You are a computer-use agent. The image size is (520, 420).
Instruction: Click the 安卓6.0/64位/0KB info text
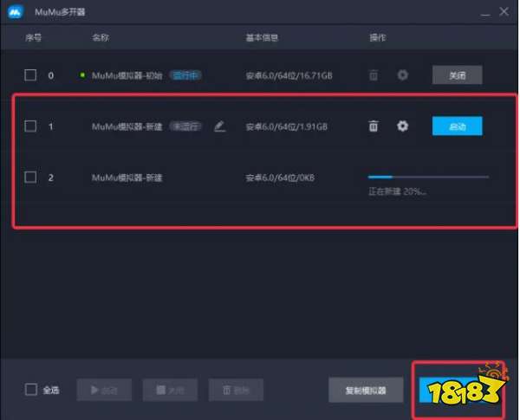tap(280, 178)
